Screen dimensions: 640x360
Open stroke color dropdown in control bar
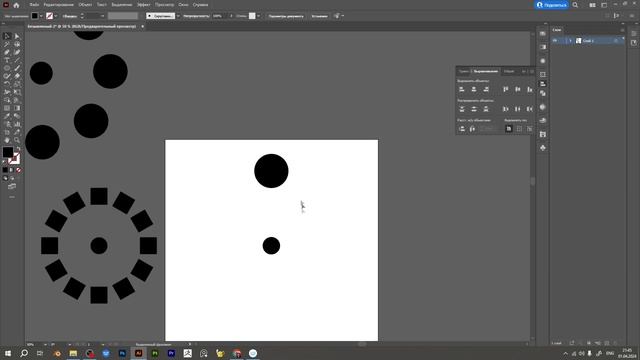(x=56, y=16)
